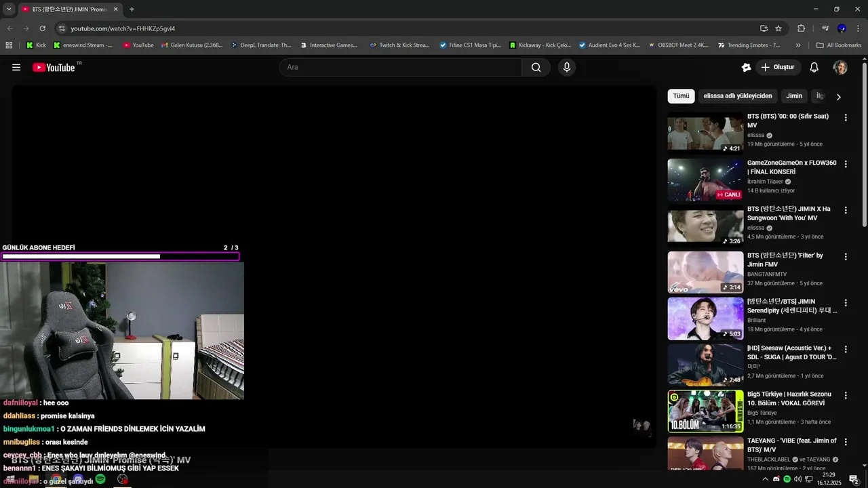Viewport: 868px width, 488px height.
Task: Select the Jimin filter chip
Action: point(794,96)
